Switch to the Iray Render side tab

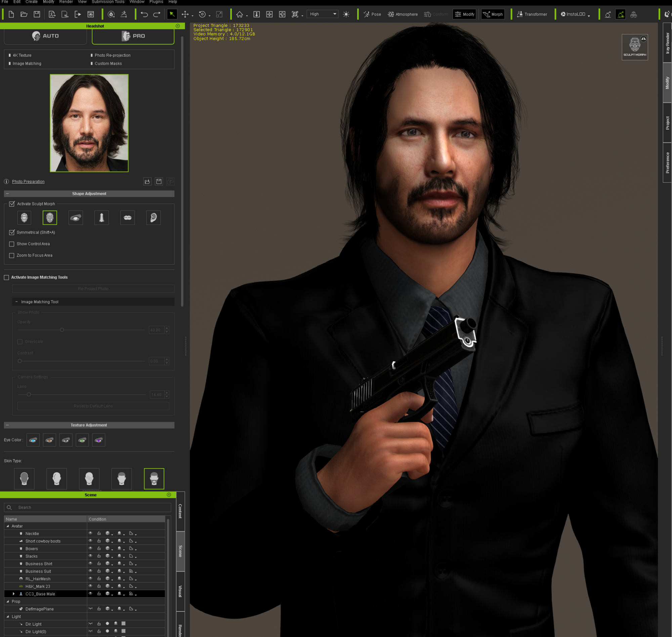[x=667, y=43]
